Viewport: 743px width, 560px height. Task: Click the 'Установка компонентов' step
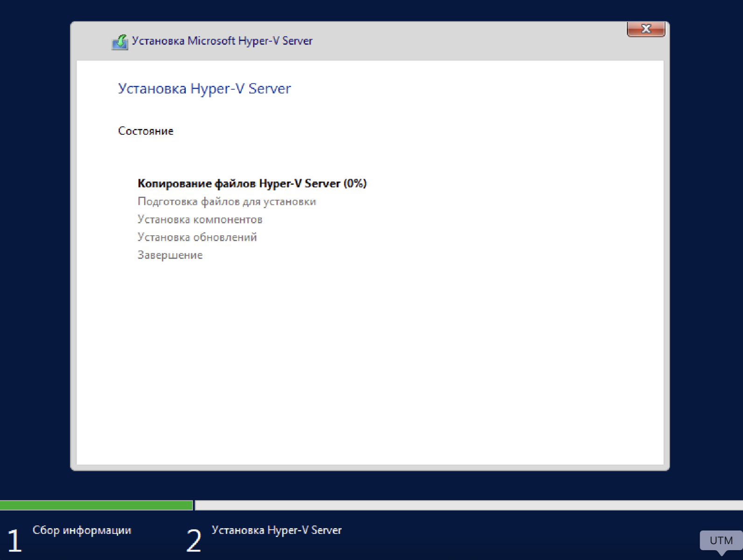200,219
